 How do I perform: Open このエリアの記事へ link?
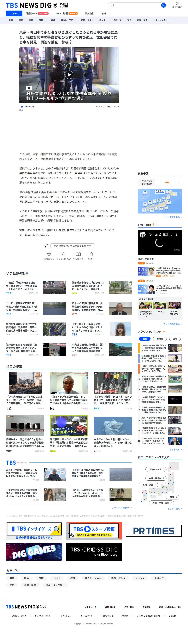coord(122,508)
